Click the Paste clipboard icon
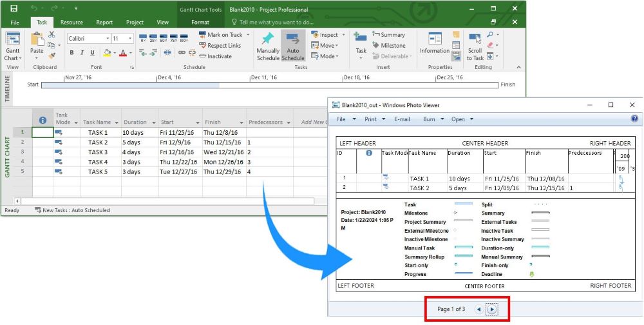 (x=37, y=39)
